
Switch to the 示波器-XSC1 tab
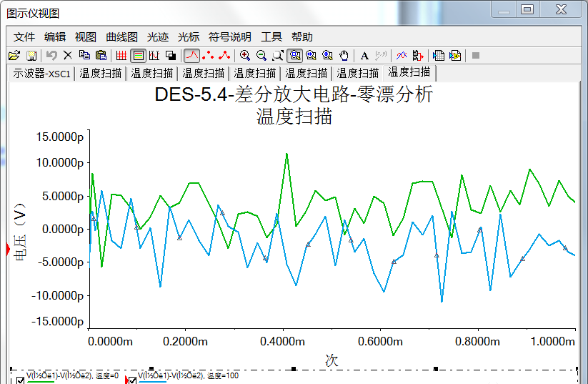41,73
